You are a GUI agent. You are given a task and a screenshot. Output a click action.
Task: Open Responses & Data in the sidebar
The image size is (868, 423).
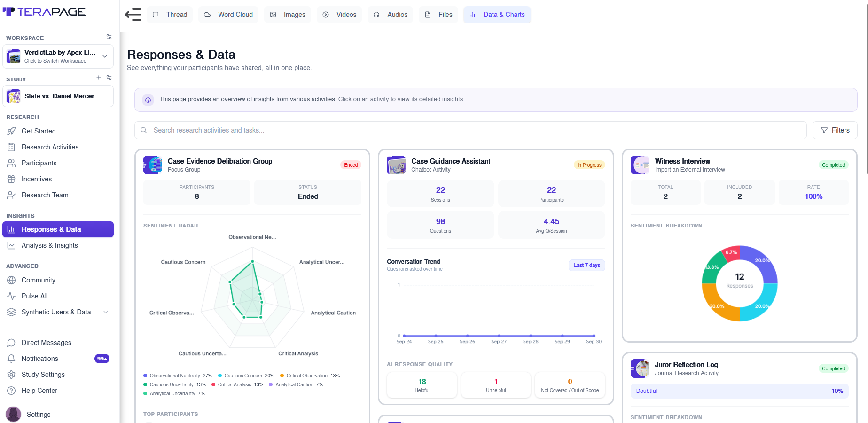pyautogui.click(x=58, y=229)
